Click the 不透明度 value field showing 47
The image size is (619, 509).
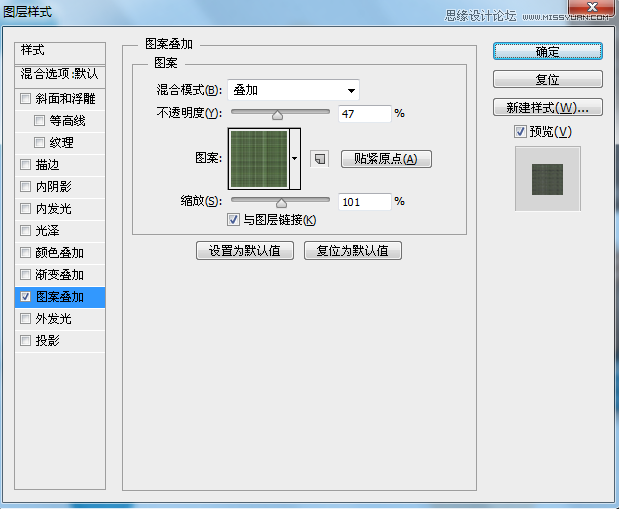point(364,114)
